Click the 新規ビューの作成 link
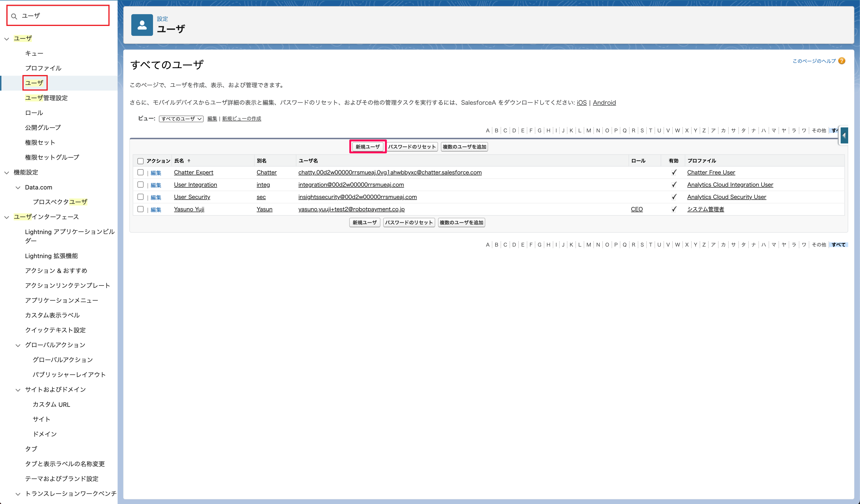This screenshot has width=860, height=504. click(242, 118)
